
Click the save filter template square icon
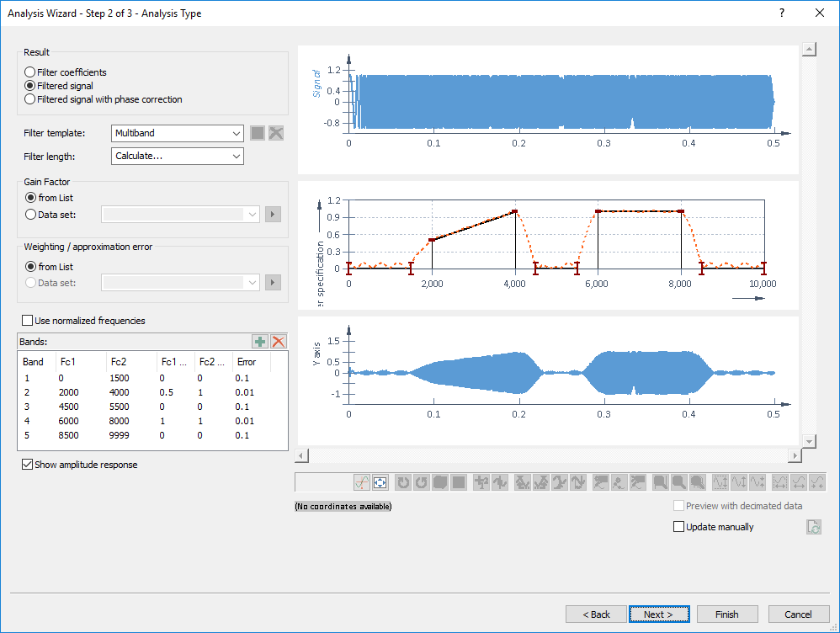coord(258,133)
